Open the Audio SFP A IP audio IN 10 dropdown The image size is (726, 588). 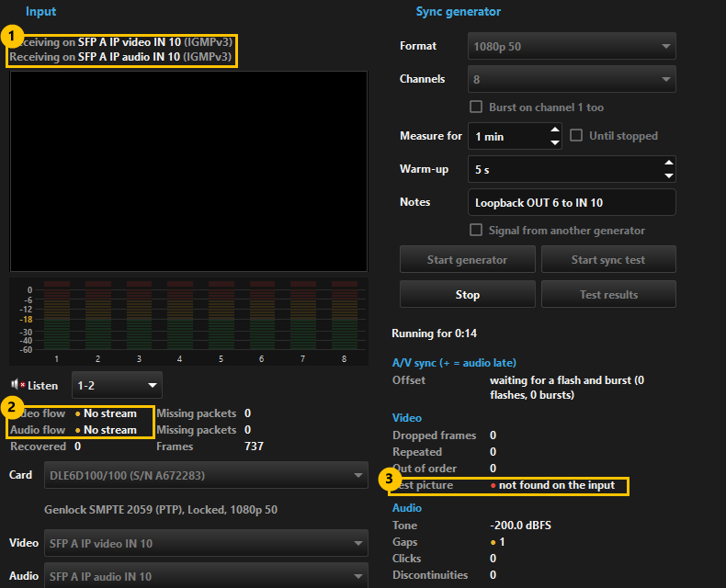click(x=206, y=576)
